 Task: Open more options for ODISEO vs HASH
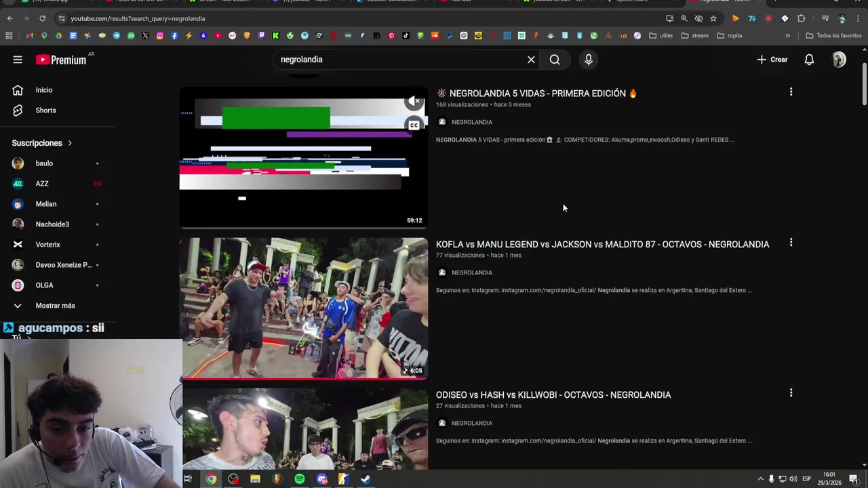791,392
